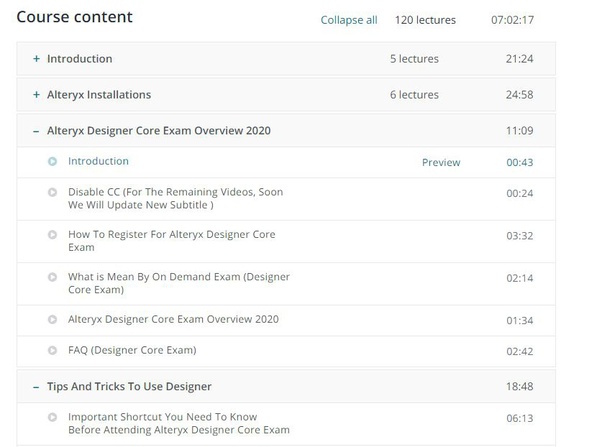Select Alteryx Designer Core Exam Overview 2020 lecture row title

pyautogui.click(x=173, y=320)
